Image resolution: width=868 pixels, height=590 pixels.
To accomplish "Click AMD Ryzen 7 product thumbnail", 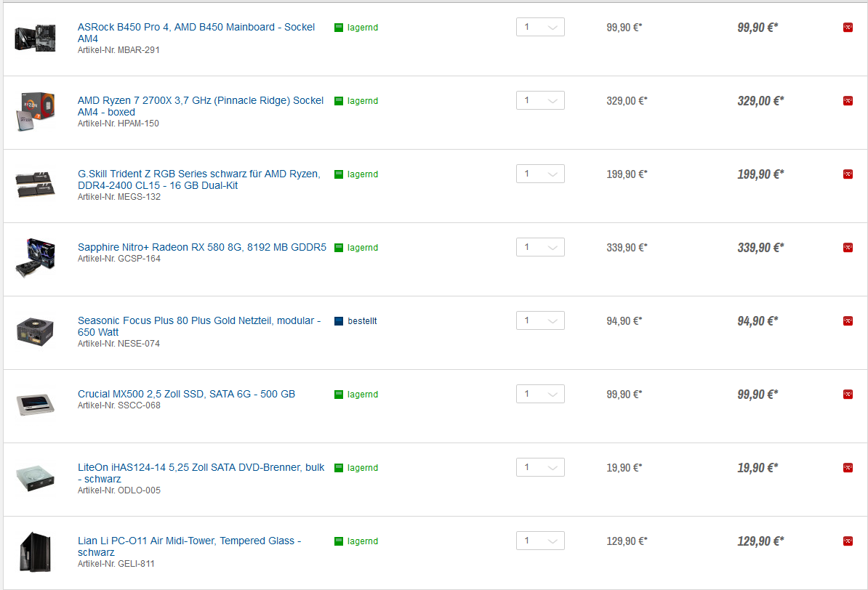I will coord(36,111).
